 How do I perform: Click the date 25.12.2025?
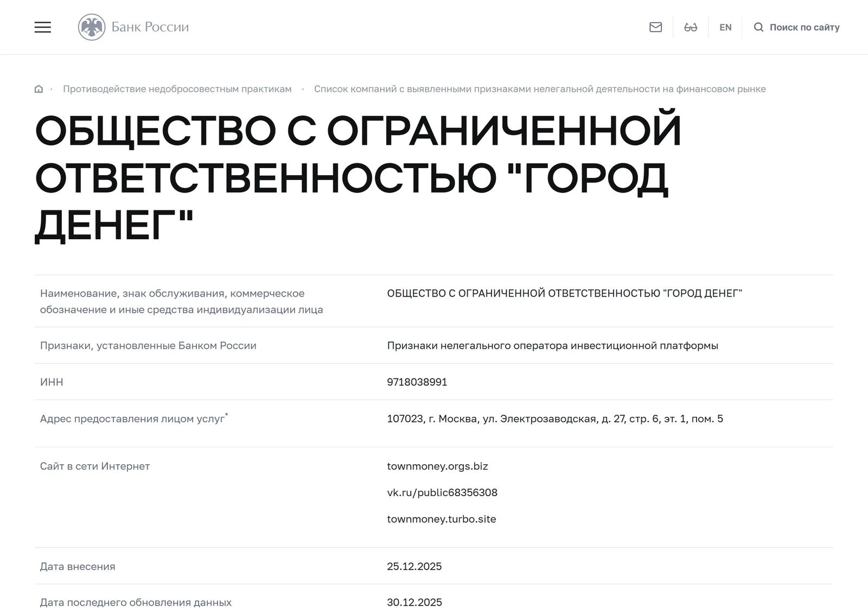coord(414,566)
